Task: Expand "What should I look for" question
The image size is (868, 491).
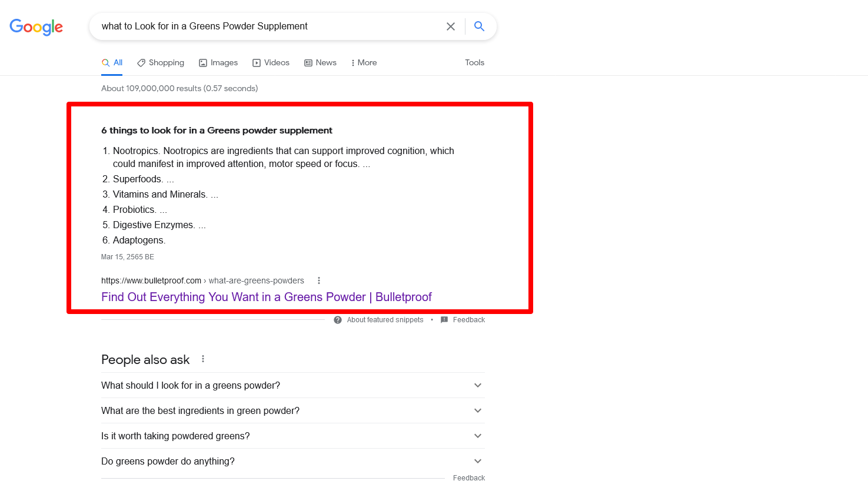Action: click(x=478, y=385)
